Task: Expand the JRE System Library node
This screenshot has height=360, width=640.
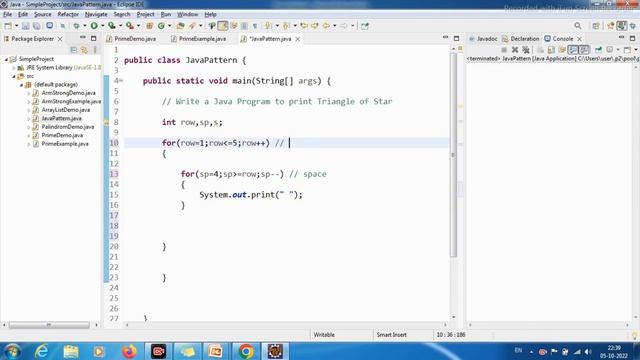Action: click(x=14, y=68)
